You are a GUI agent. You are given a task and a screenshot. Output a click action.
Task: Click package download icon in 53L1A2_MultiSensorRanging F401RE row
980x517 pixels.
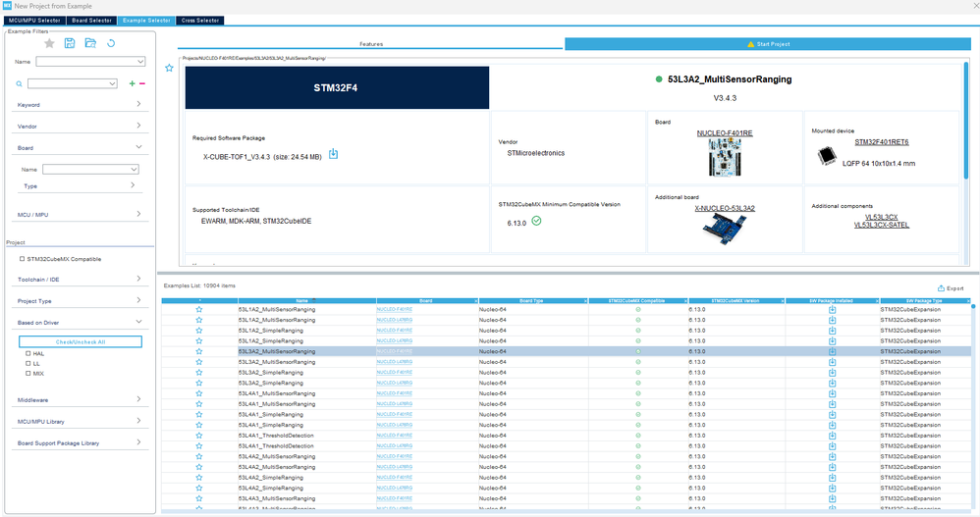click(x=832, y=310)
